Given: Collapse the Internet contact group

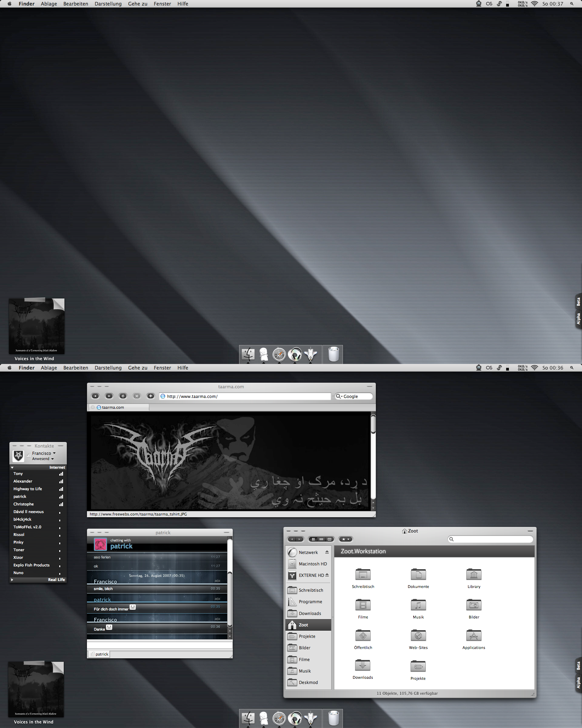Looking at the screenshot, I should [x=12, y=467].
